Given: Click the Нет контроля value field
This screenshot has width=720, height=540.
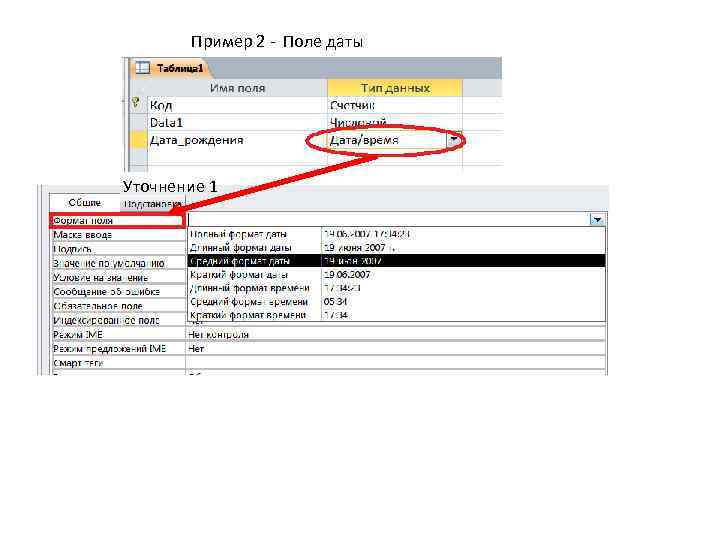Looking at the screenshot, I should point(395,335).
